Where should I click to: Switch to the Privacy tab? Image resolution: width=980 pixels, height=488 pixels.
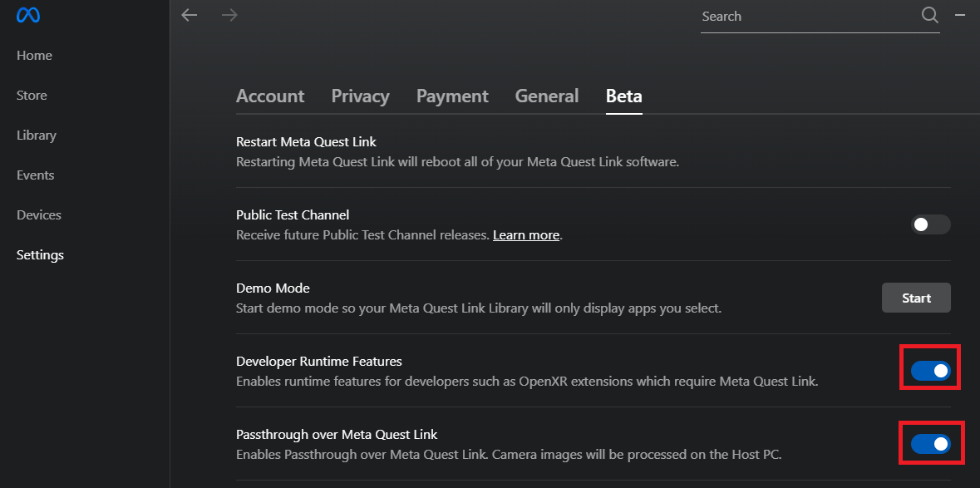(360, 96)
